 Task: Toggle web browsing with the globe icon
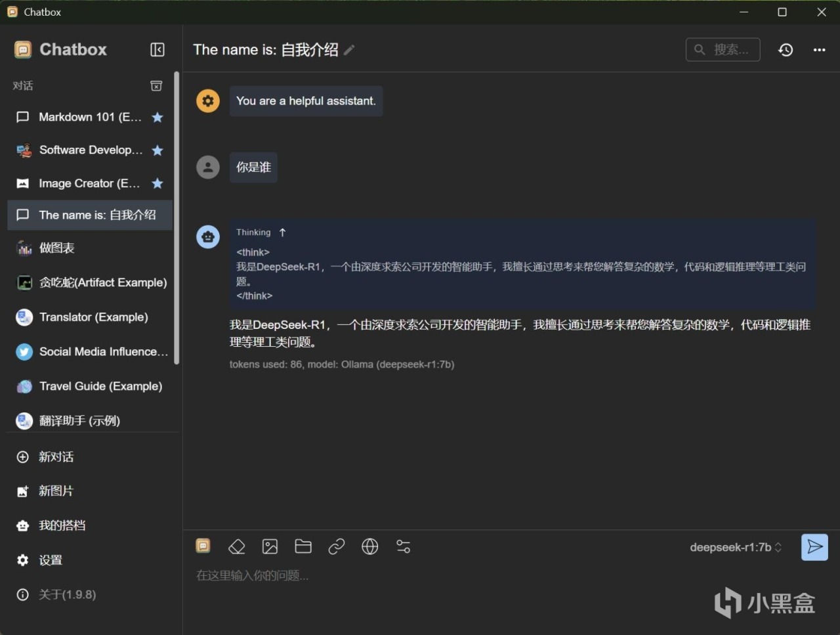pyautogui.click(x=370, y=546)
